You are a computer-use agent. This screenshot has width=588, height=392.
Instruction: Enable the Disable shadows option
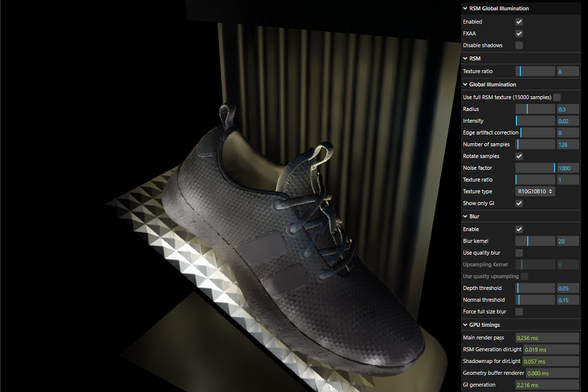(518, 45)
